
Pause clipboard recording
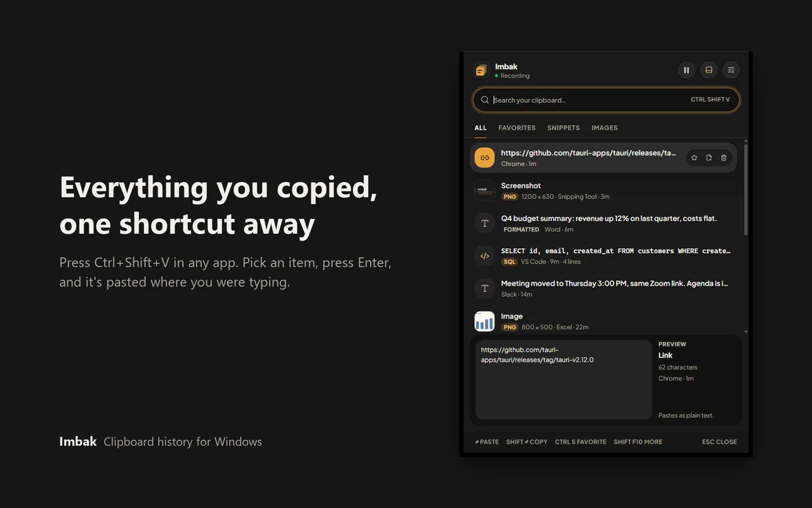(x=686, y=70)
